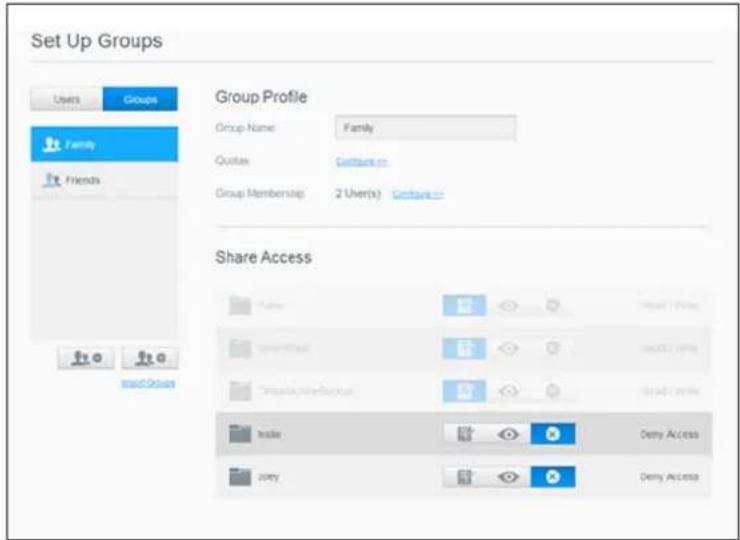Screen dimensions: 740x540
Task: Click read-only eye on TimeMachineBackup row
Action: point(508,391)
